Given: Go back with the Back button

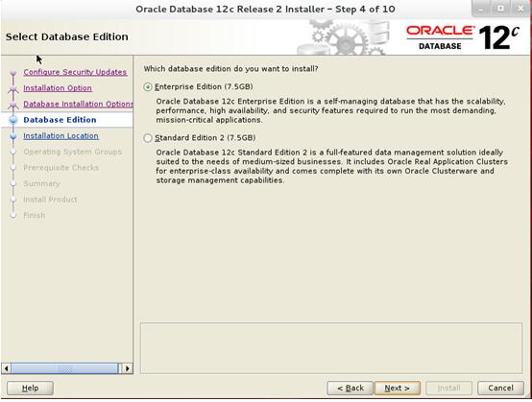Looking at the screenshot, I should pyautogui.click(x=350, y=389).
